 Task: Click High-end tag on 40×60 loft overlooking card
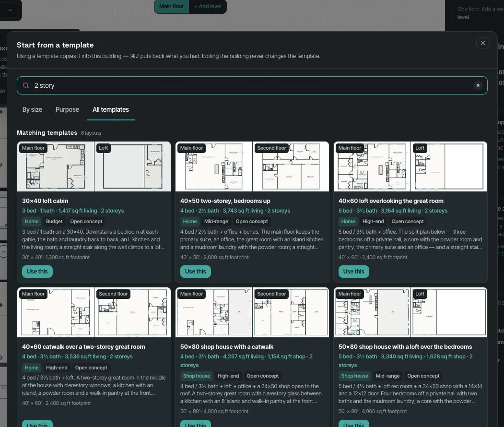pyautogui.click(x=373, y=222)
